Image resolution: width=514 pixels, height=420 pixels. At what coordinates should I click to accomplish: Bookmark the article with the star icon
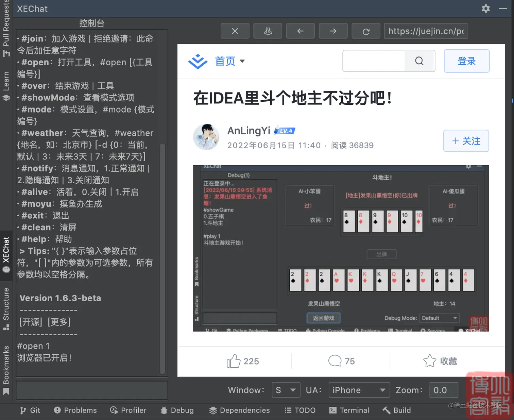[430, 361]
